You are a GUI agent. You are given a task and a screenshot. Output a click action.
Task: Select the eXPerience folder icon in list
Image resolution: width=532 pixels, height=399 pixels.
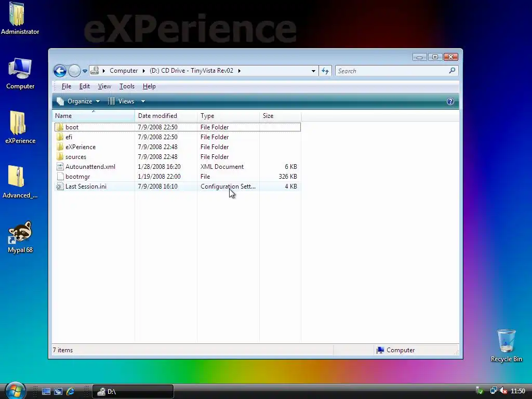(60, 147)
